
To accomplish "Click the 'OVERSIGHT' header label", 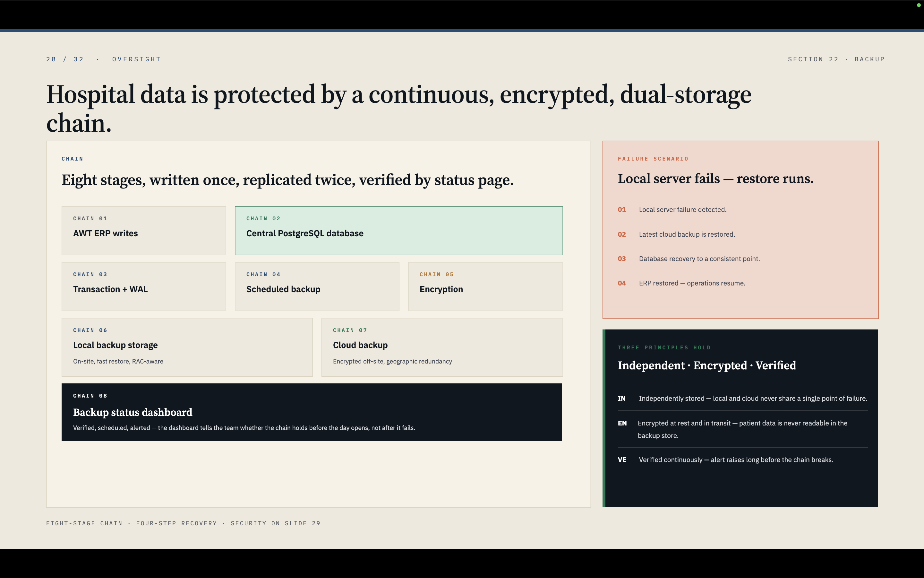I will tap(136, 59).
